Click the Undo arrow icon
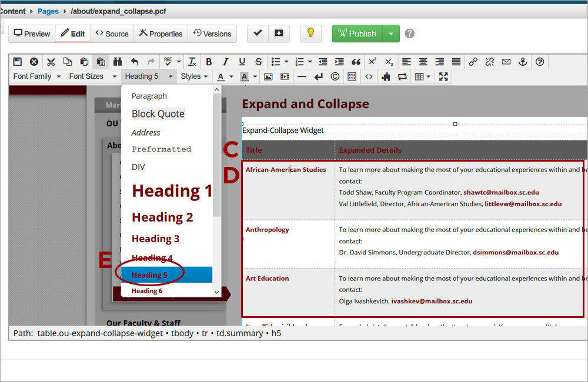The height and width of the screenshot is (382, 588). [x=135, y=62]
